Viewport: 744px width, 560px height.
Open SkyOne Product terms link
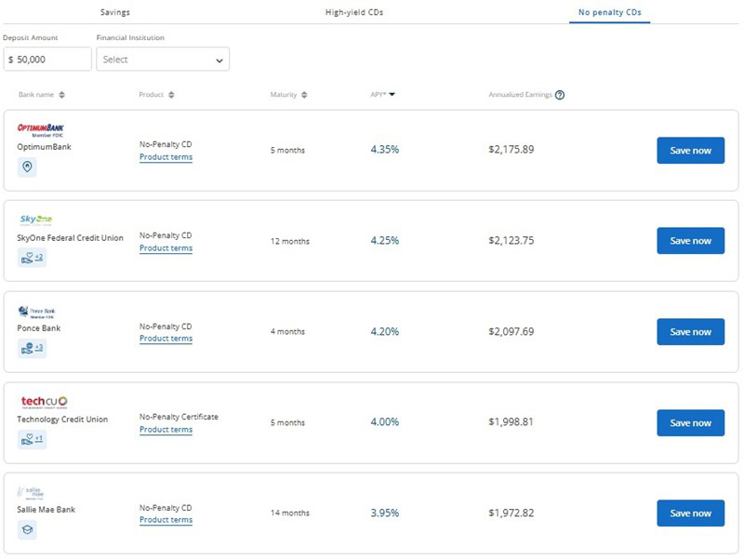point(166,248)
